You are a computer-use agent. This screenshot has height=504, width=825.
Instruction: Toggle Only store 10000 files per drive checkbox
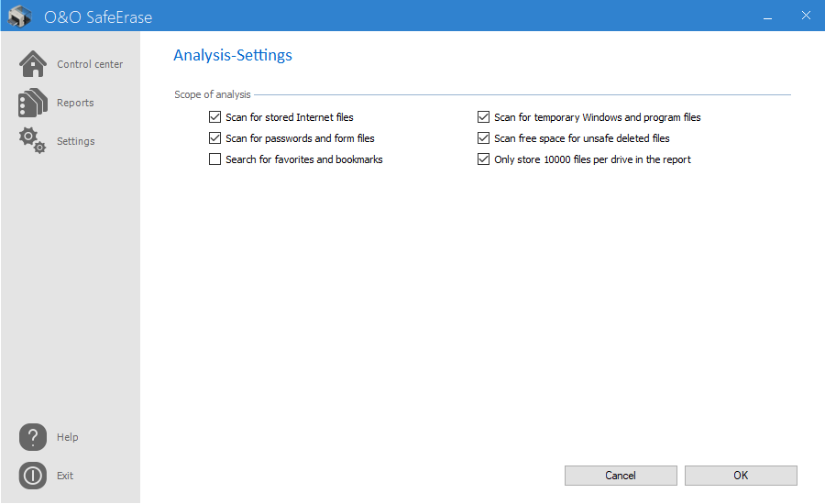click(x=483, y=159)
